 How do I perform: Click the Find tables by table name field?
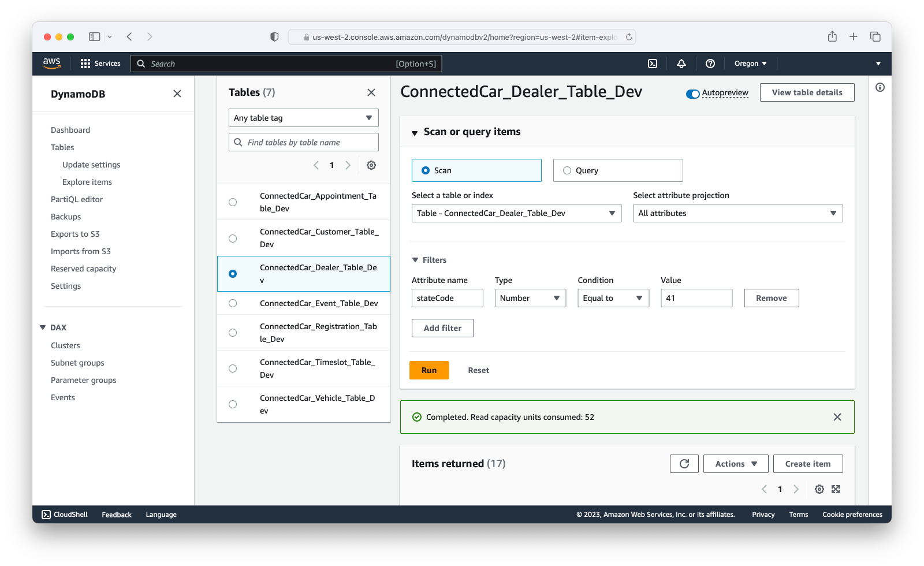[x=304, y=142]
